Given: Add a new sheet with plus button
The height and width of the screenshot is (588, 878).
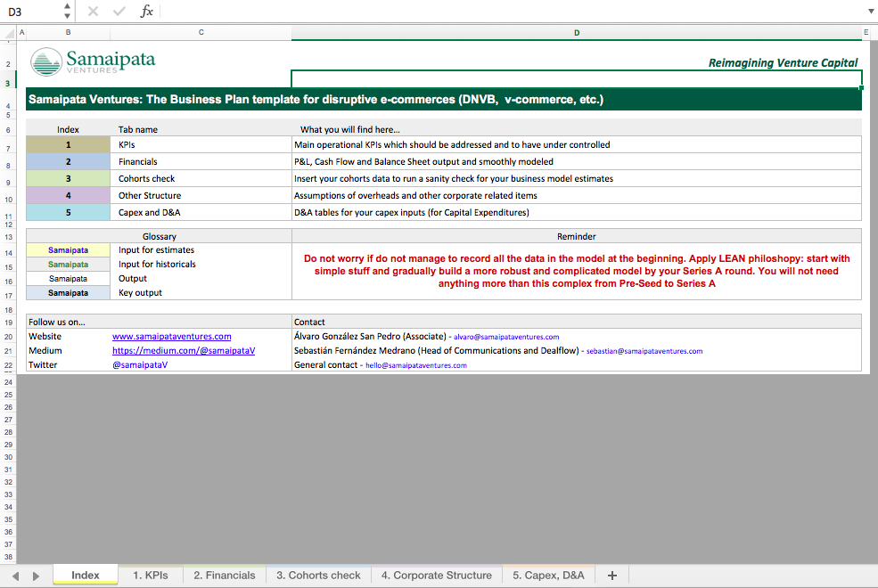Looking at the screenshot, I should tap(612, 576).
